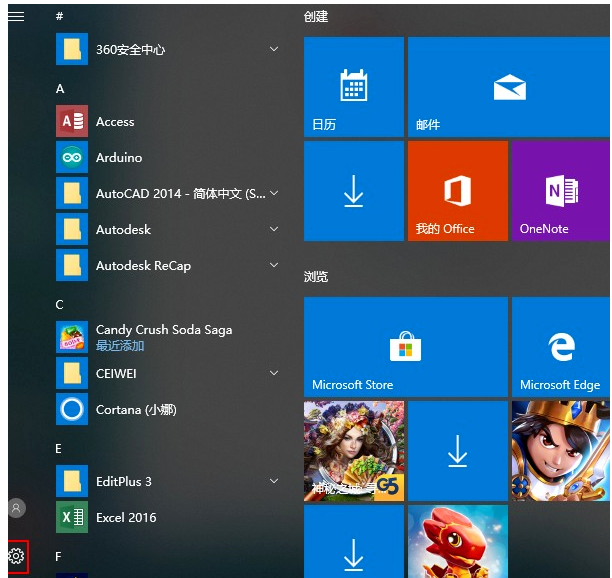The height and width of the screenshot is (578, 612).
Task: Click the download tile beside the dragon game
Action: coord(354,542)
